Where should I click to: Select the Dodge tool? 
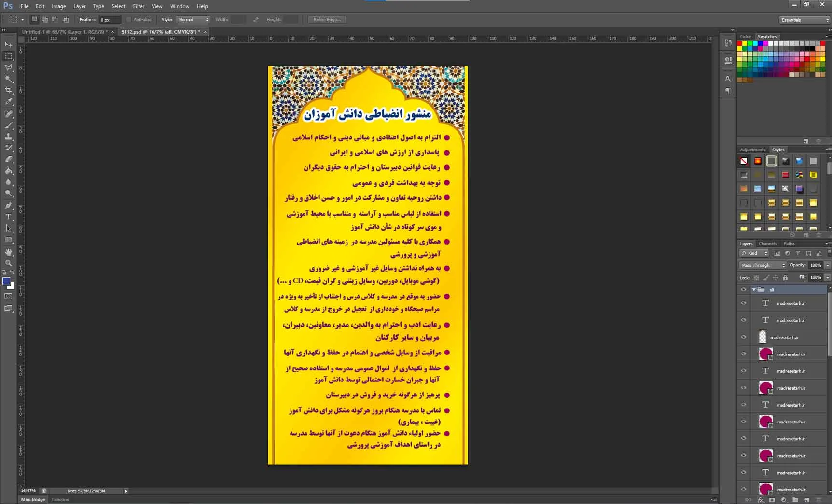(9, 194)
